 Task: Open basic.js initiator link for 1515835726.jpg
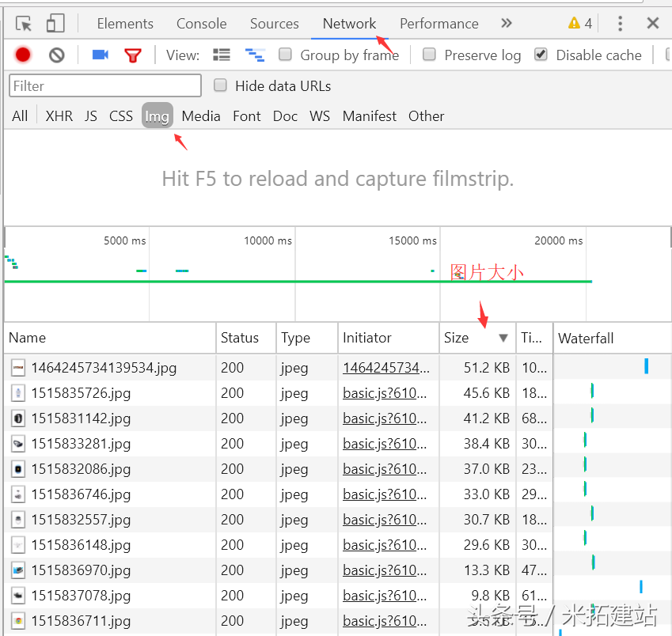[385, 393]
